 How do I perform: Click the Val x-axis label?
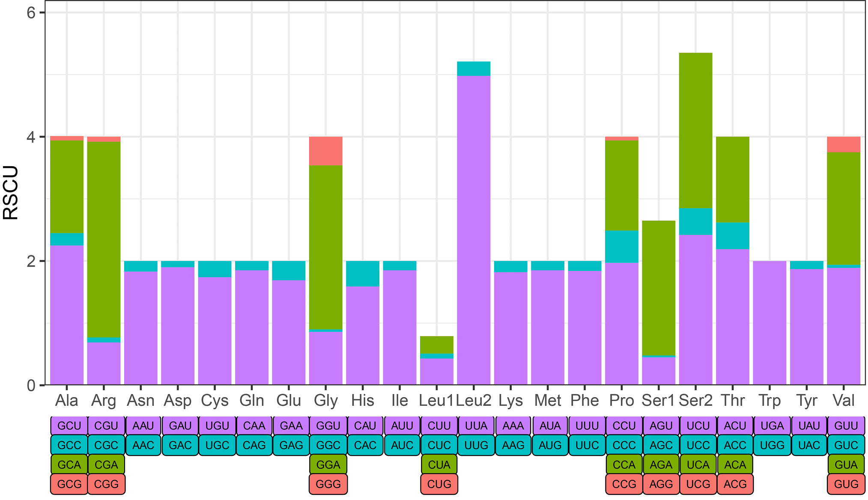coord(844,401)
